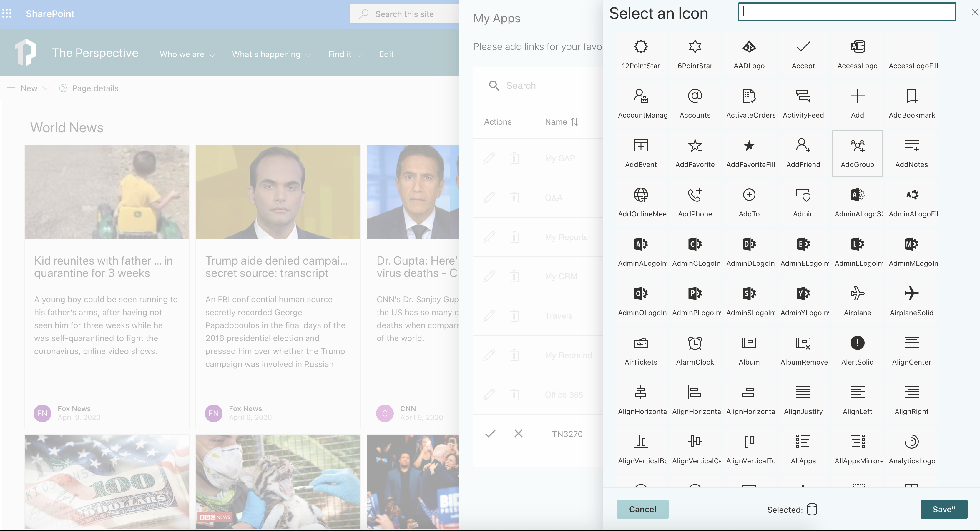Cancel the icon selection
The image size is (980, 531).
(642, 509)
